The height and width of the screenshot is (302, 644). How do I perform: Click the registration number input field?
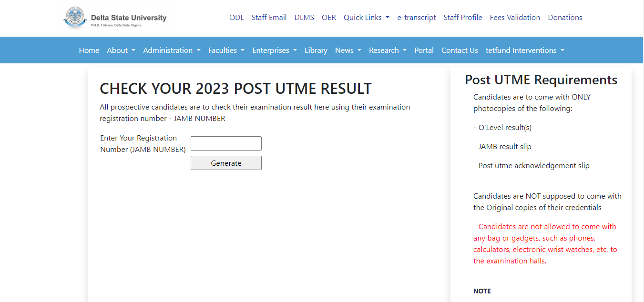(226, 143)
